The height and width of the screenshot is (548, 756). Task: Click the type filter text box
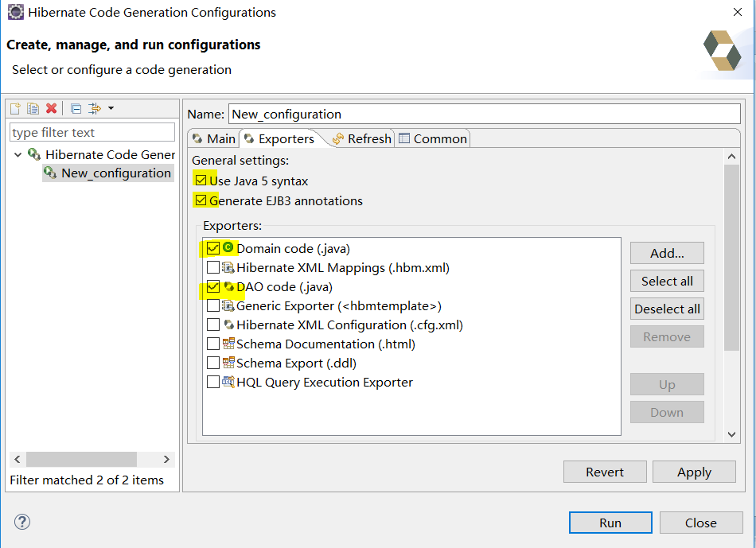[x=92, y=132]
